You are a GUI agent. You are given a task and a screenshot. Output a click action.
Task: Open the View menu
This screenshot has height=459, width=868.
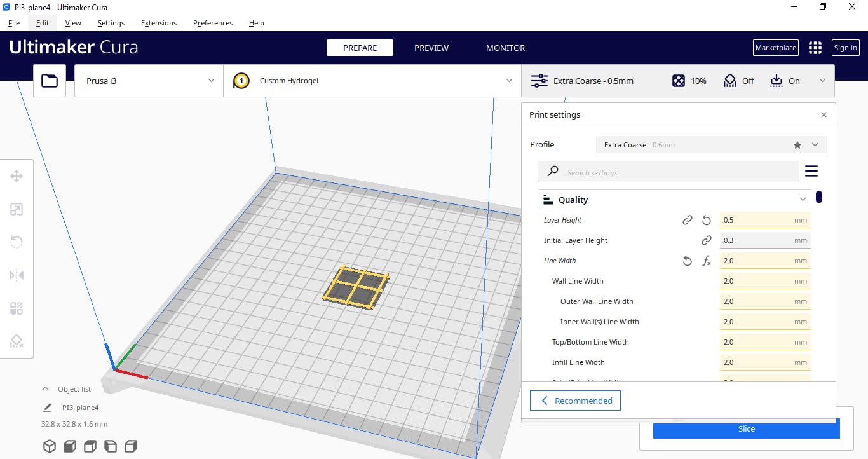(73, 23)
